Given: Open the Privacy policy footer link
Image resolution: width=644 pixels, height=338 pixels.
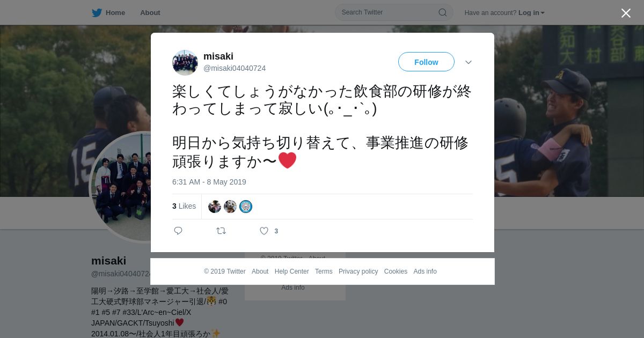Looking at the screenshot, I should pos(358,271).
